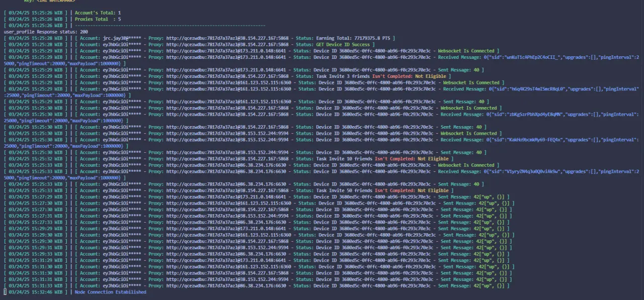The height and width of the screenshot is (300, 644).
Task: Click the timestamp "03/24/25 15:31:29 WIB"
Action: (x=35, y=260)
